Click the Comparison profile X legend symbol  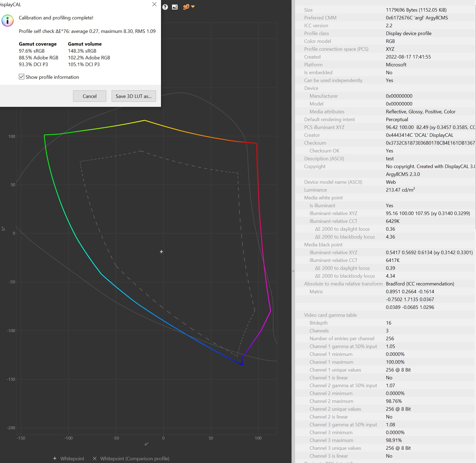coord(95,458)
